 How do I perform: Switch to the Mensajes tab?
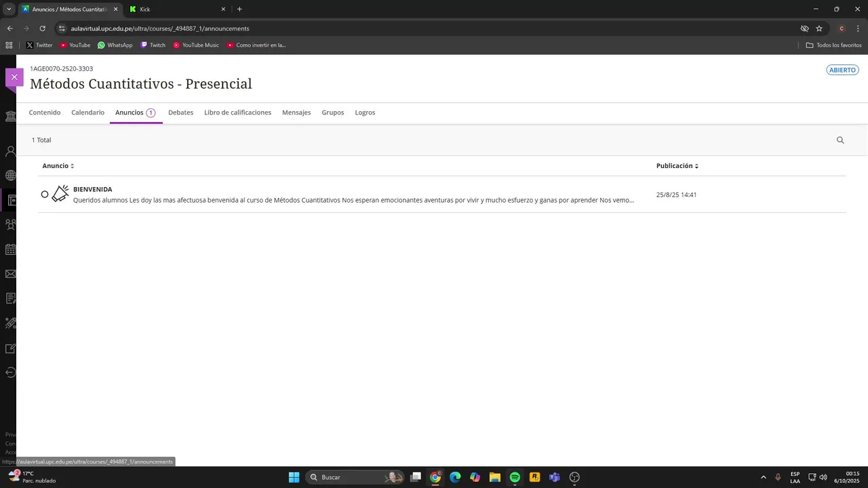(296, 113)
